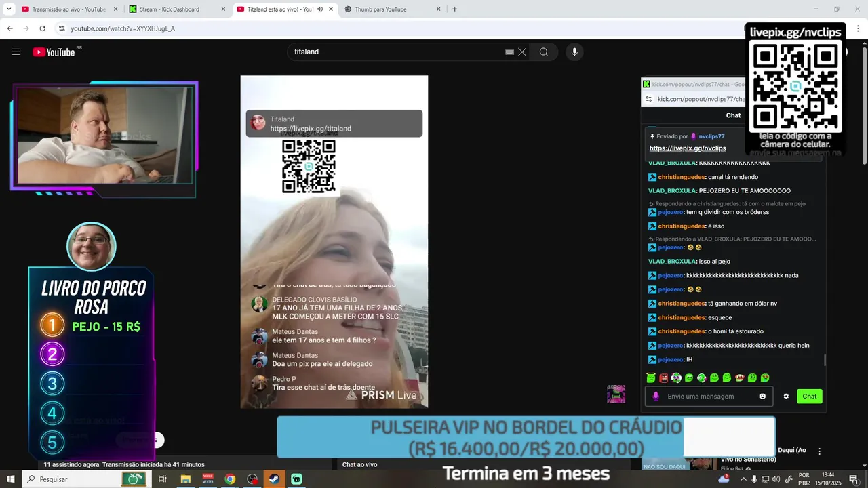
Task: Open the 13:44 clock and calendar
Action: 827,479
